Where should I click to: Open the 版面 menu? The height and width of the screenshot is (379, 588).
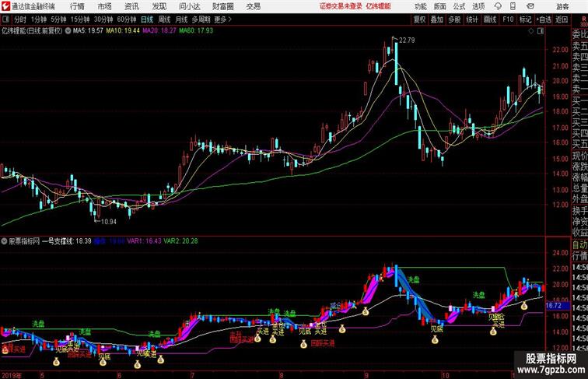(439, 6)
